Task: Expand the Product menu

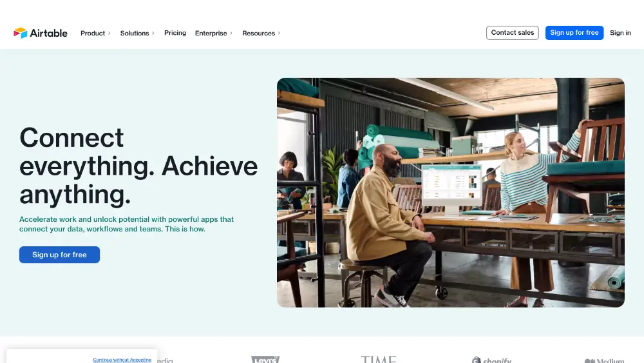Action: (x=93, y=33)
